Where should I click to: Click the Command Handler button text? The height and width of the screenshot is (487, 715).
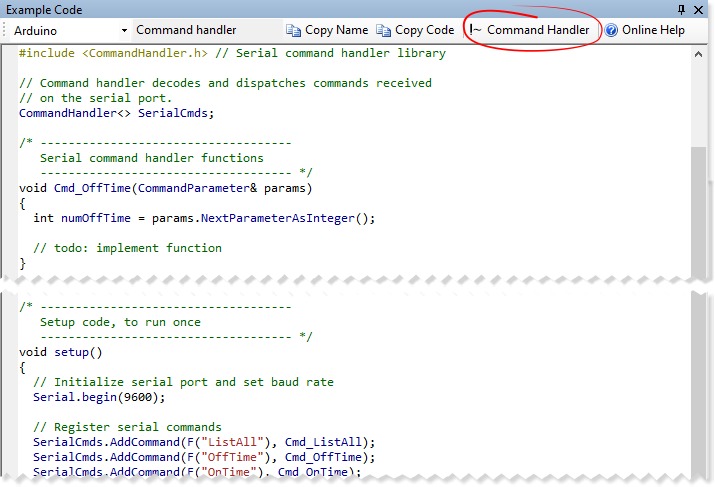(538, 30)
